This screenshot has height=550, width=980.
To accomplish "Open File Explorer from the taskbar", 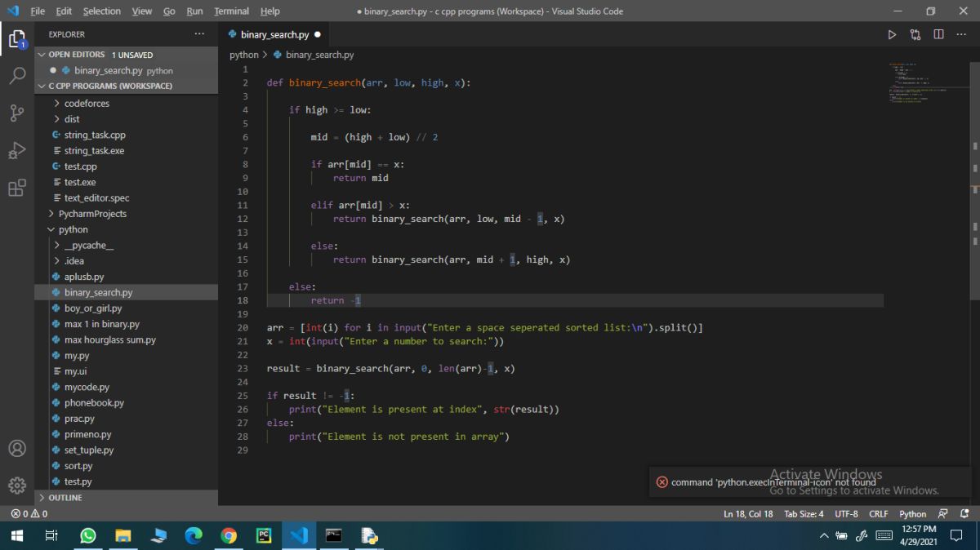I will point(123,535).
